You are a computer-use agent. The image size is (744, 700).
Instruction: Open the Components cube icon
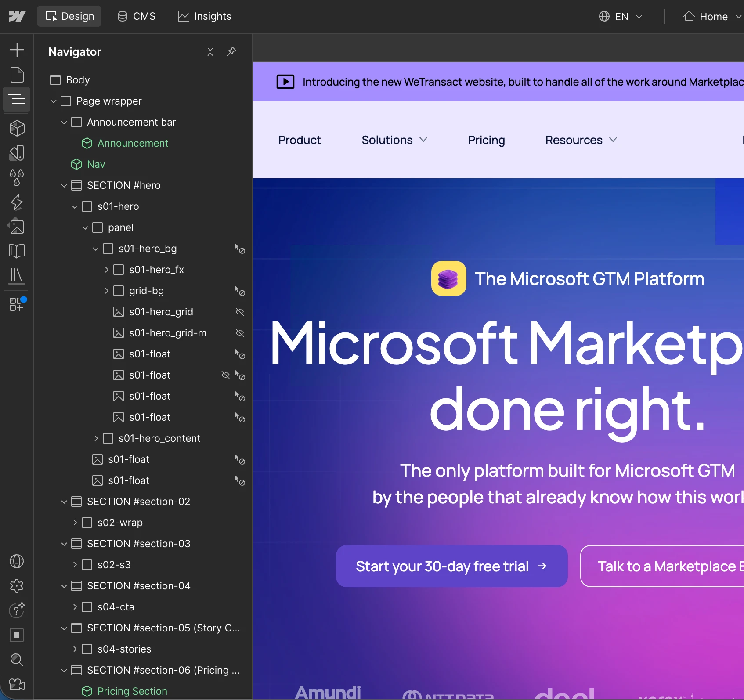tap(17, 128)
